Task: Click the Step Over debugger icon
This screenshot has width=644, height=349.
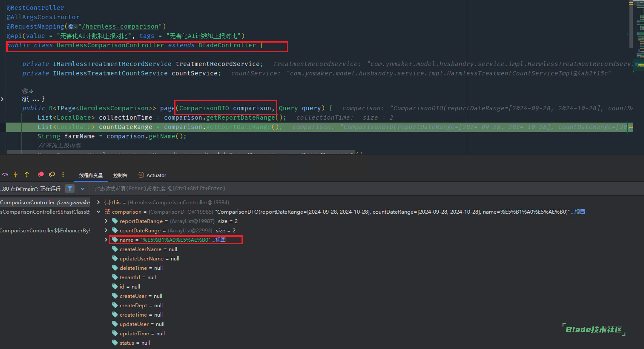Action: click(x=5, y=175)
